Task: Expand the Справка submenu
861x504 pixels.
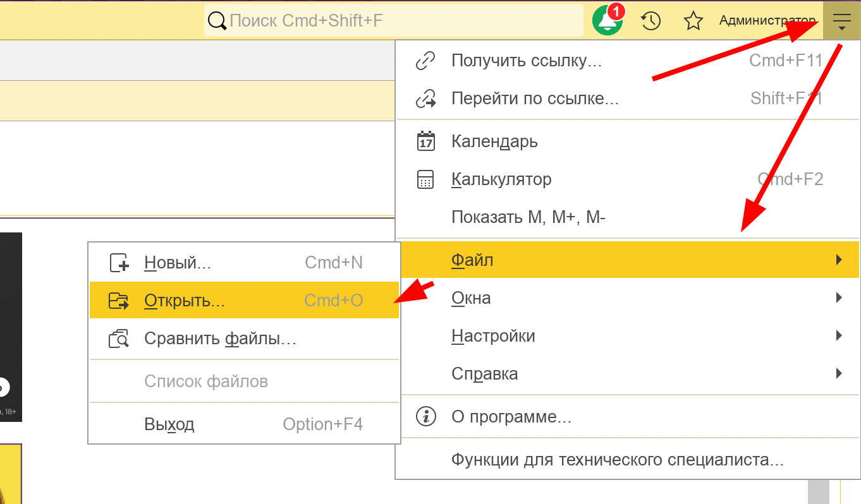Action: (630, 373)
